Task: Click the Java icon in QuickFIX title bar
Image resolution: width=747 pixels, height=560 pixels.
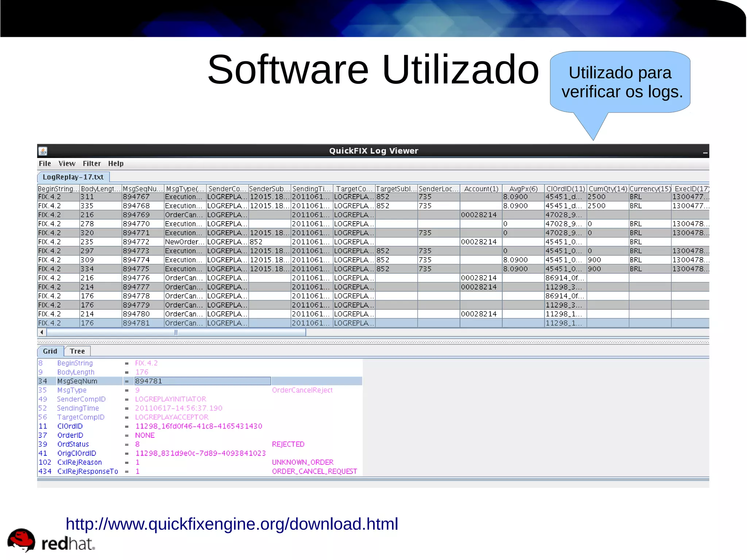Action: (x=43, y=151)
